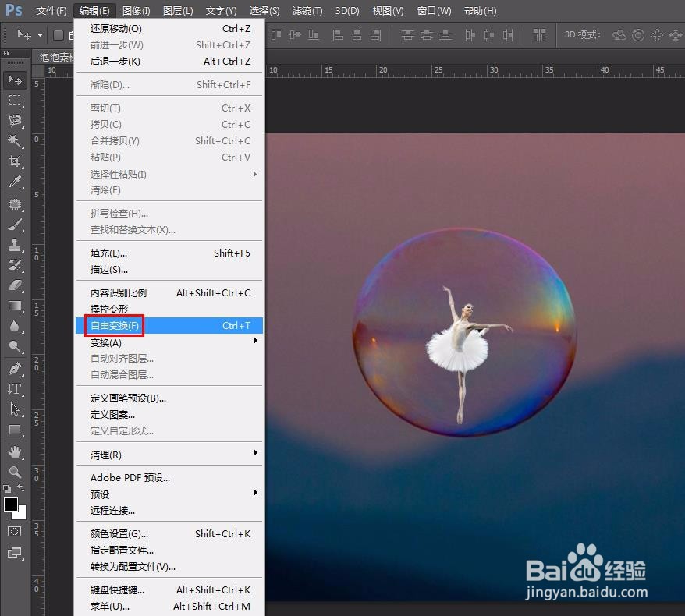Open the 3D(D) menu

(x=347, y=10)
